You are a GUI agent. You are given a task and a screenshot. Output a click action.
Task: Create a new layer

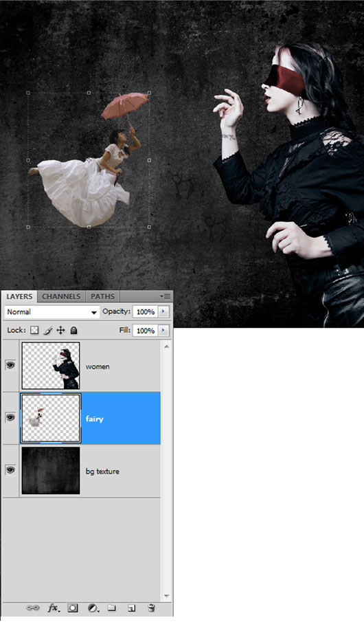[132, 608]
